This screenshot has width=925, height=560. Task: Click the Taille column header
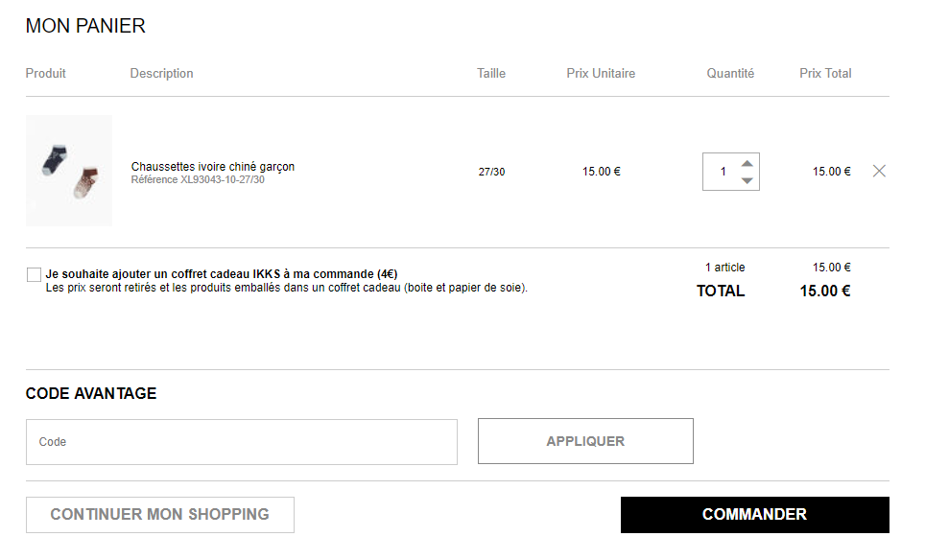(491, 73)
